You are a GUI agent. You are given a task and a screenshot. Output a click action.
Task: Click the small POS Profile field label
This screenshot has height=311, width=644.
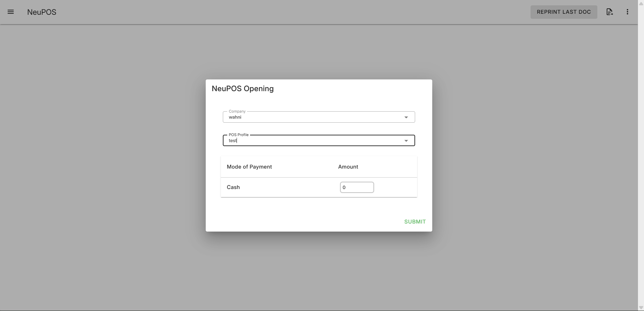(238, 135)
